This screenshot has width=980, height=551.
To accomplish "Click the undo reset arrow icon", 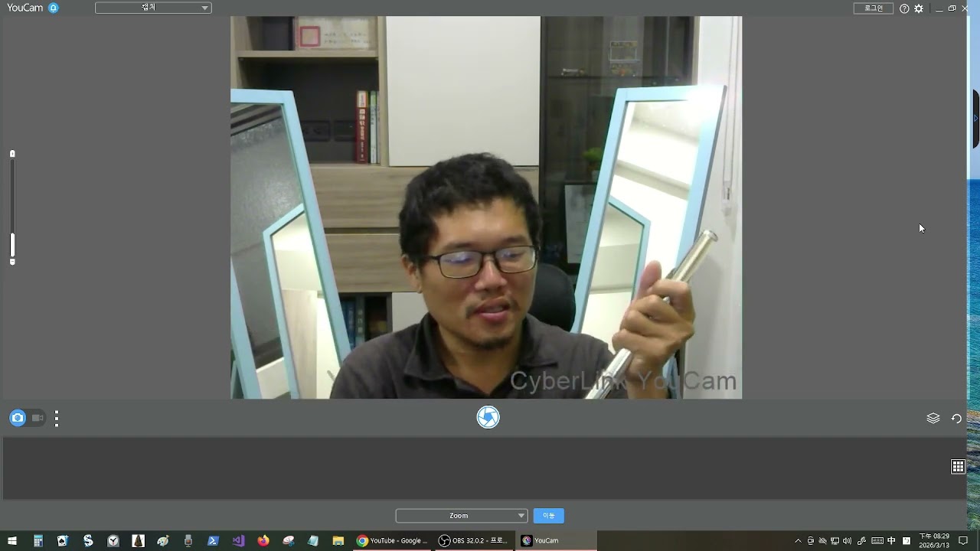I will click(x=956, y=418).
